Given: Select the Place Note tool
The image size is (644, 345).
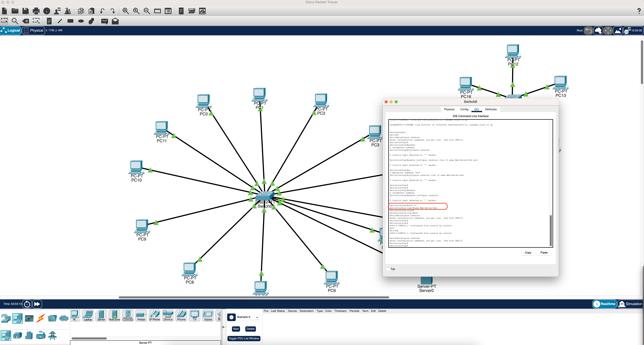Looking at the screenshot, I should point(49,21).
